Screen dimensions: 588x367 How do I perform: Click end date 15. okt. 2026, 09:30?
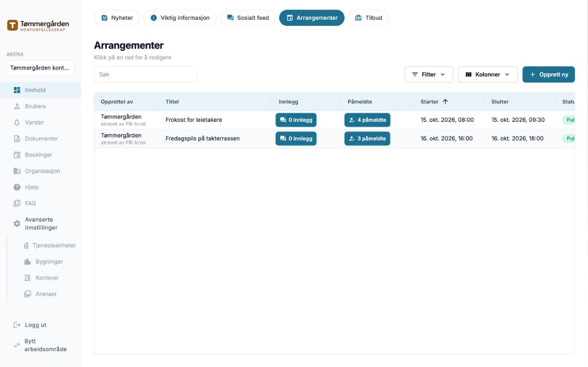point(518,120)
